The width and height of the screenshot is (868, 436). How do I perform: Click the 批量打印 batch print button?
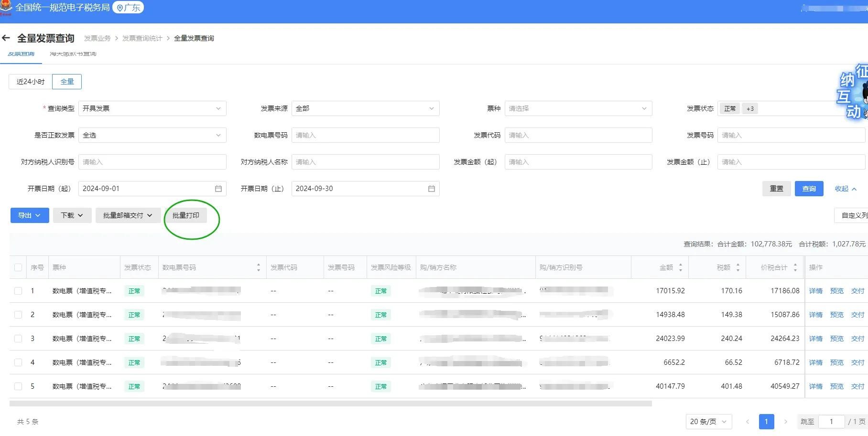tap(186, 215)
